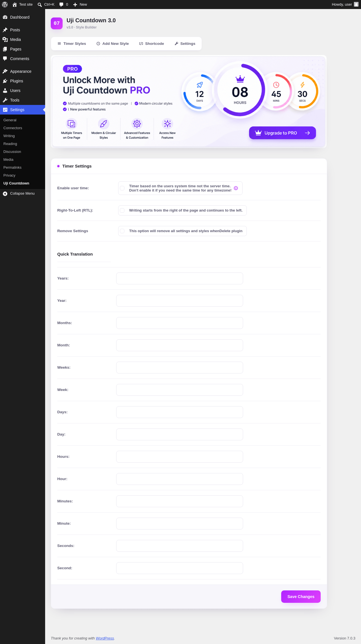Focus the Month translation input field
Viewport: 361px width, 644px height.
[180, 345]
